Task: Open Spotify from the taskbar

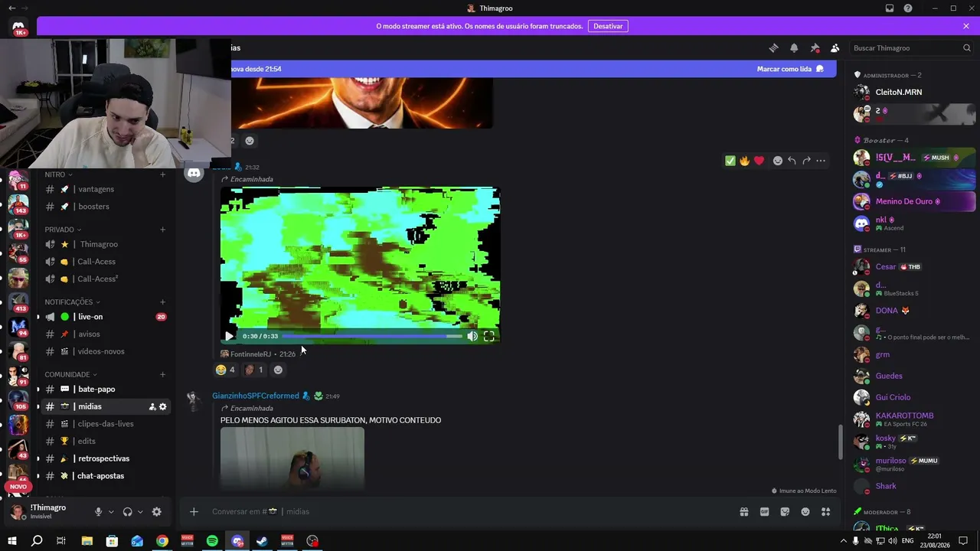Action: tap(212, 541)
